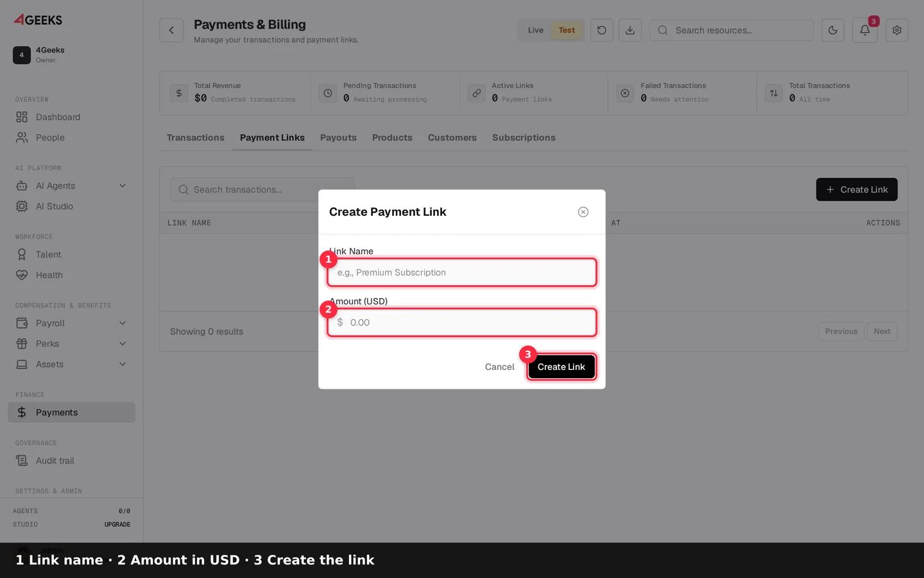Cancel the payment link dialog
924x578 pixels.
click(499, 367)
